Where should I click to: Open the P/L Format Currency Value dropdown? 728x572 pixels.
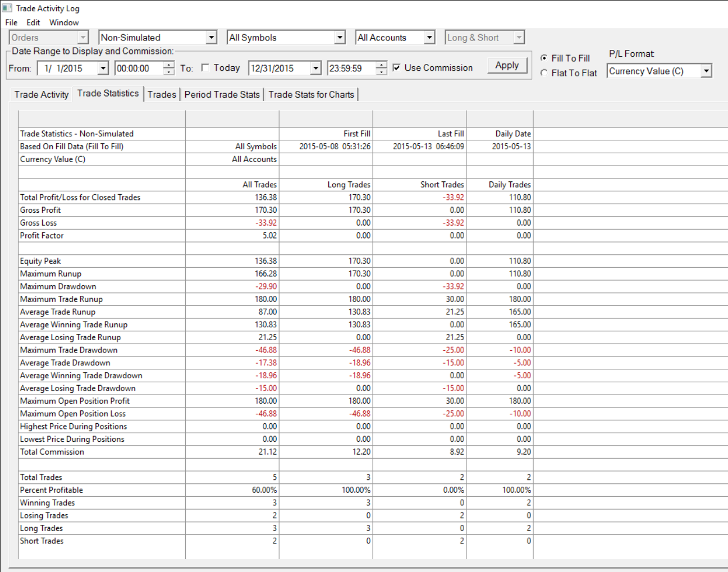(x=706, y=71)
